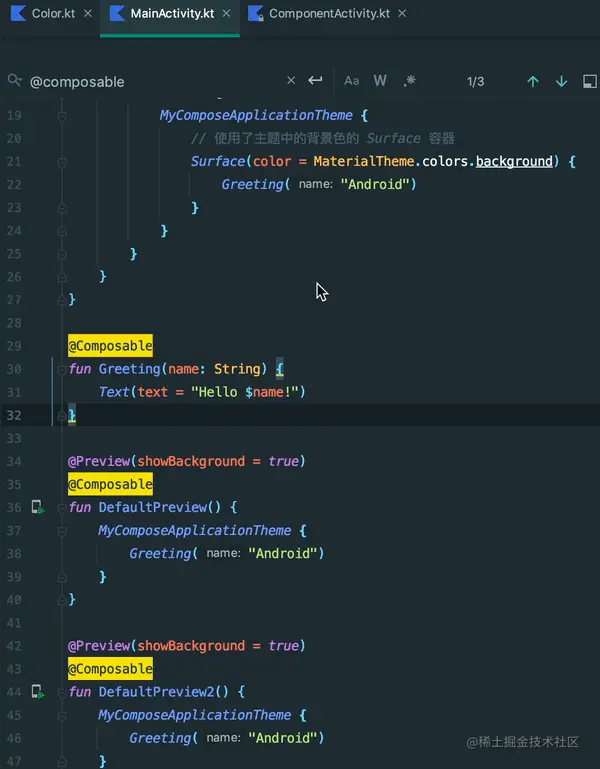Click the Chinese comment on line 20

click(x=323, y=138)
